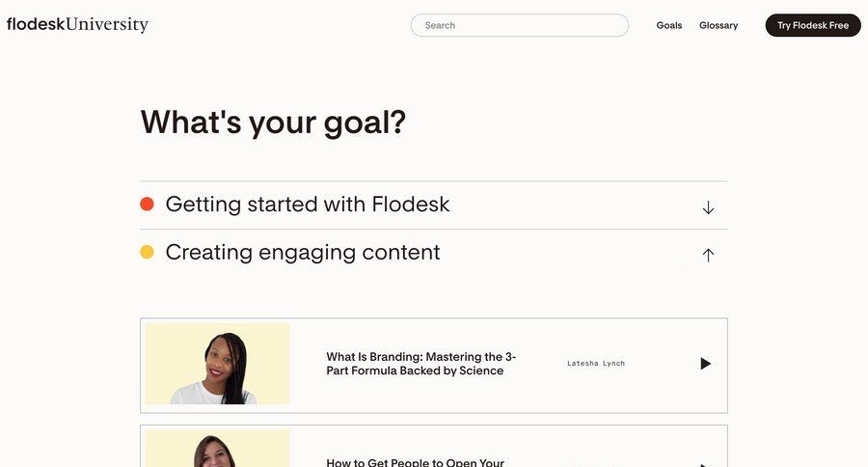Click the Creating engaging content heading

click(x=303, y=253)
